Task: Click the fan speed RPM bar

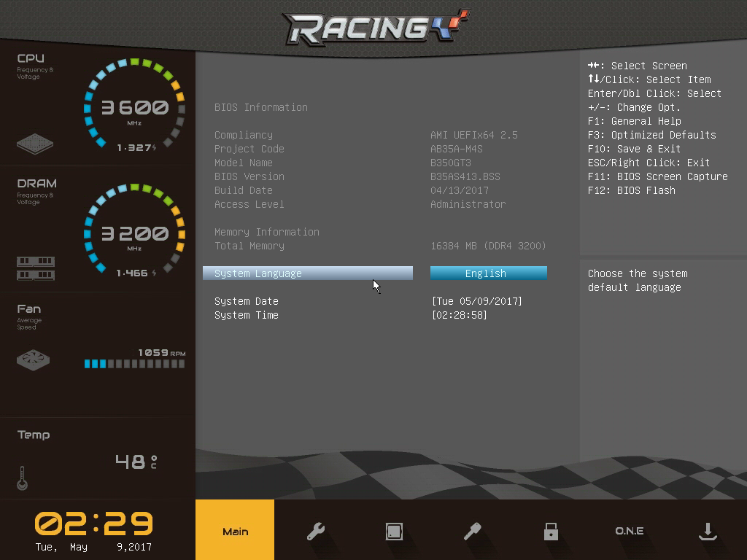Action: pyautogui.click(x=134, y=363)
